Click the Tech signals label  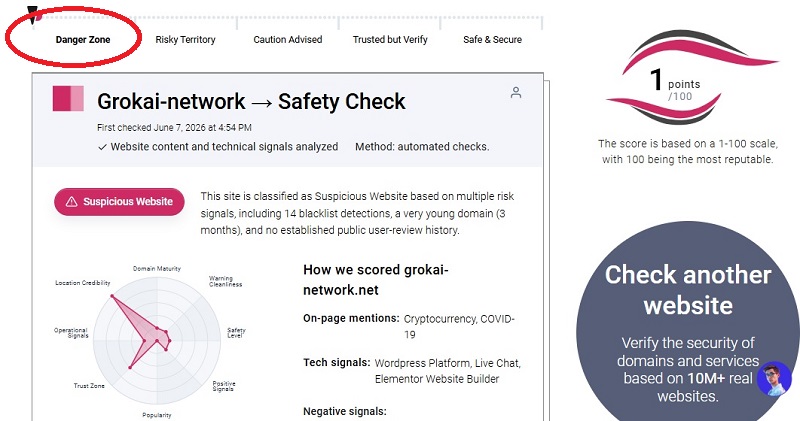tap(336, 363)
